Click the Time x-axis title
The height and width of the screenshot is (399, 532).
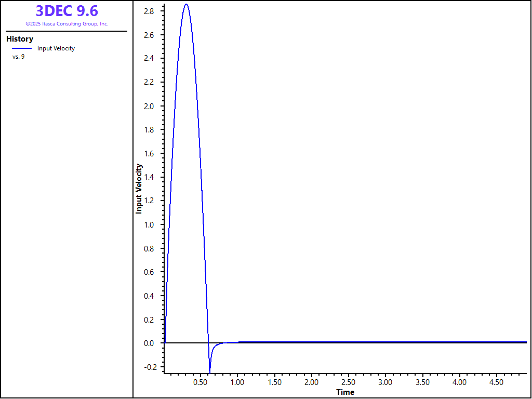tap(345, 392)
